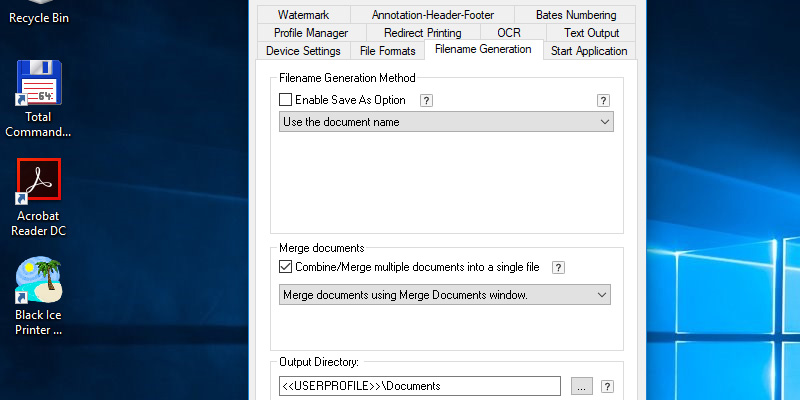This screenshot has width=800, height=400.
Task: Go to the Bates Numbering tab
Action: pyautogui.click(x=576, y=15)
